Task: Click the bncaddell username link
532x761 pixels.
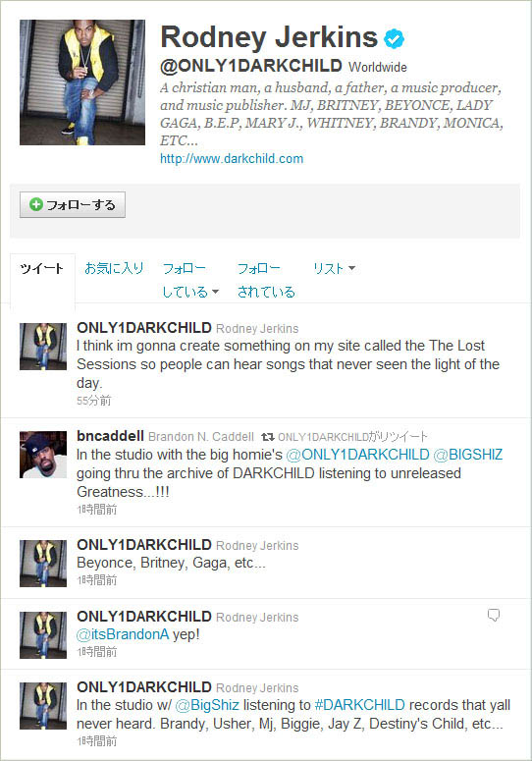Action: (x=110, y=436)
